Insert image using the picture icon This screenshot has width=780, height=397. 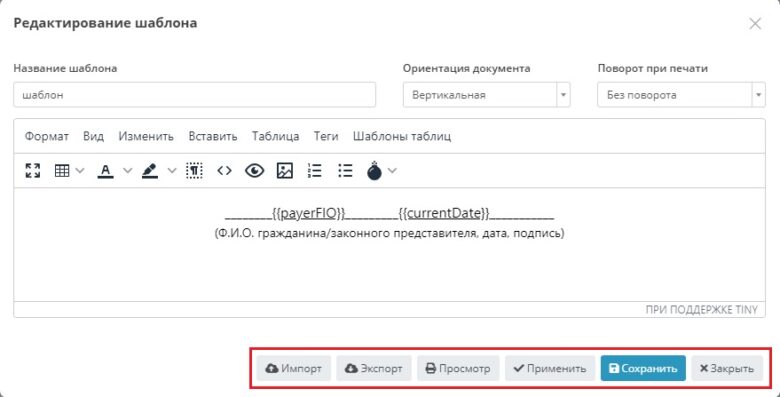(285, 171)
